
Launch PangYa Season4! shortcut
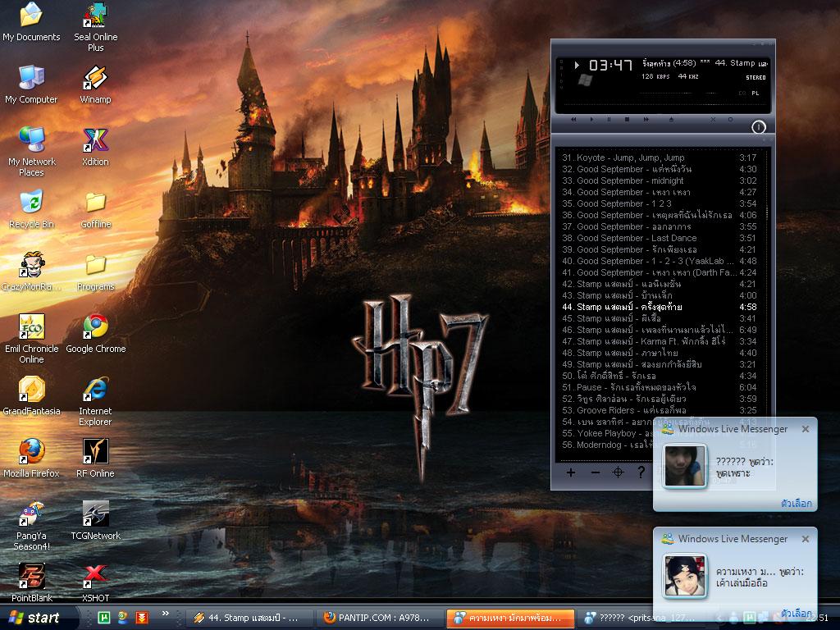tap(31, 526)
